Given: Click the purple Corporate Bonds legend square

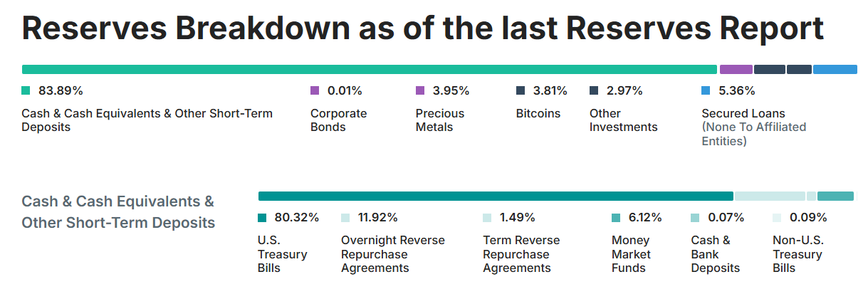Looking at the screenshot, I should tap(315, 90).
